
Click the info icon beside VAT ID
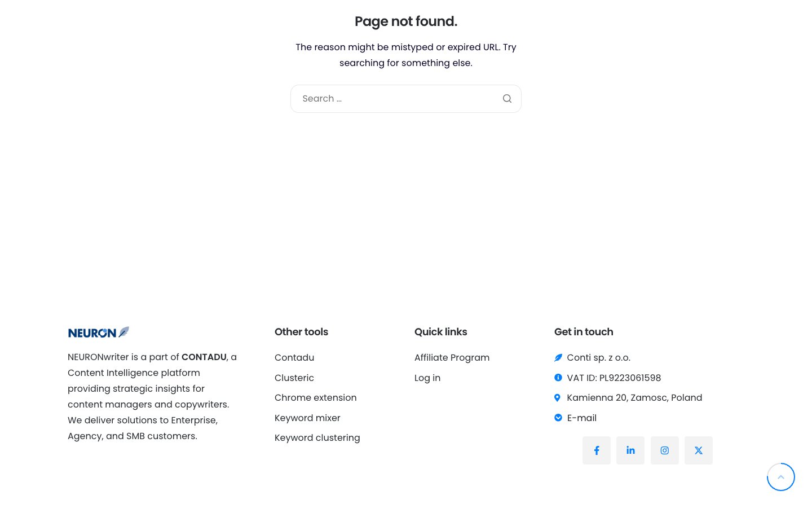coord(558,378)
